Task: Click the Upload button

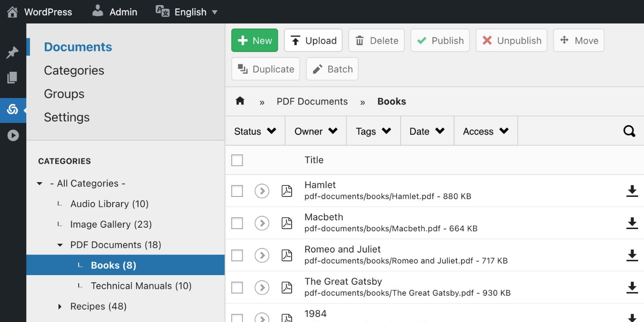Action: [x=313, y=40]
